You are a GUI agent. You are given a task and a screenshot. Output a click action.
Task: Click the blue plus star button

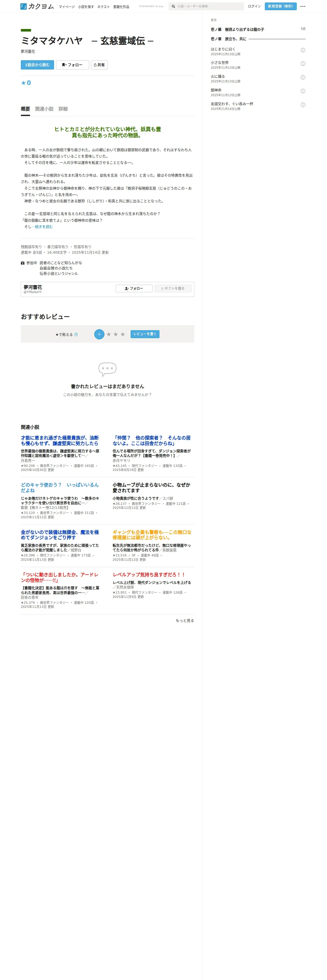point(99,334)
